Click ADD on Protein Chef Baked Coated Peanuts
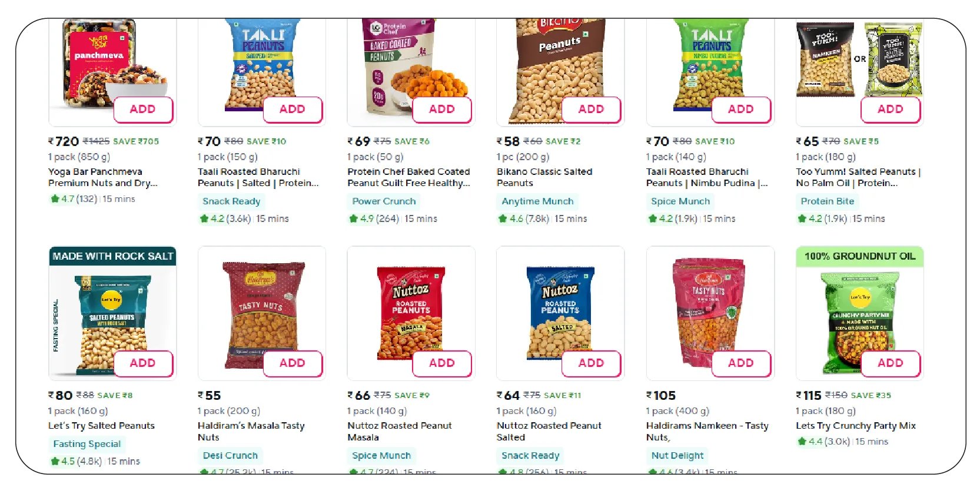Viewport: 980px width, 487px height. 442,109
